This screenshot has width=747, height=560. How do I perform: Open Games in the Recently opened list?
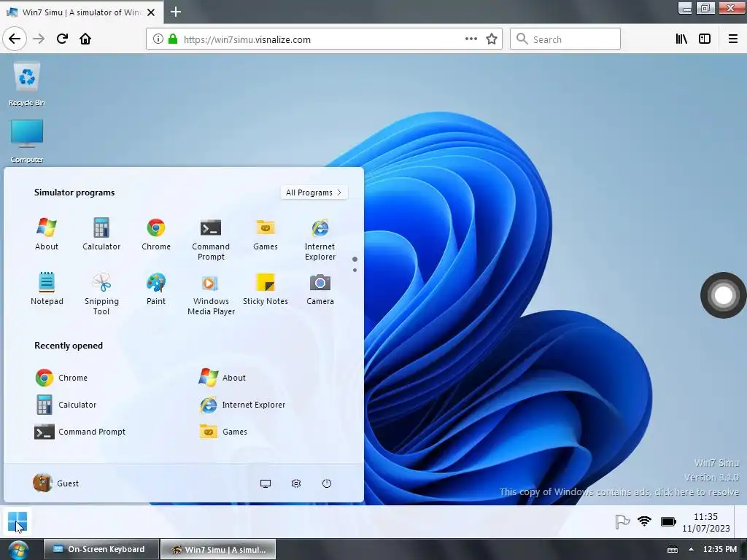coord(223,432)
